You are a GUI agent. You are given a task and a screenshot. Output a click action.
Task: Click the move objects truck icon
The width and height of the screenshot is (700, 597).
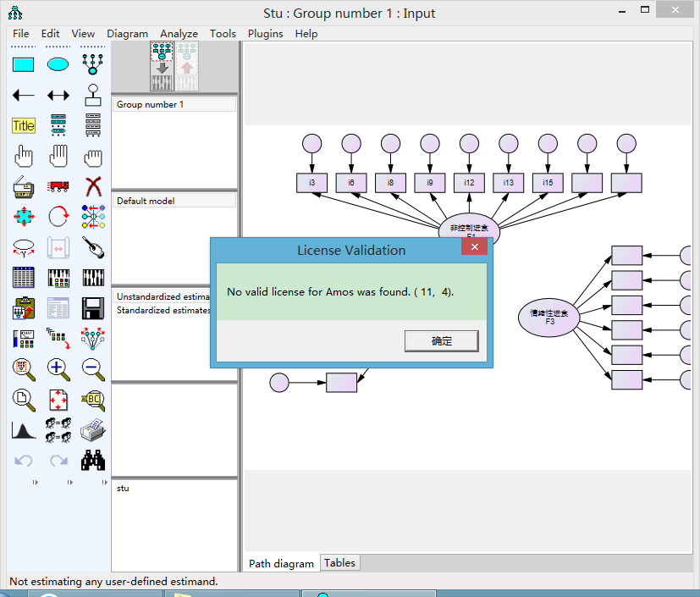(58, 186)
